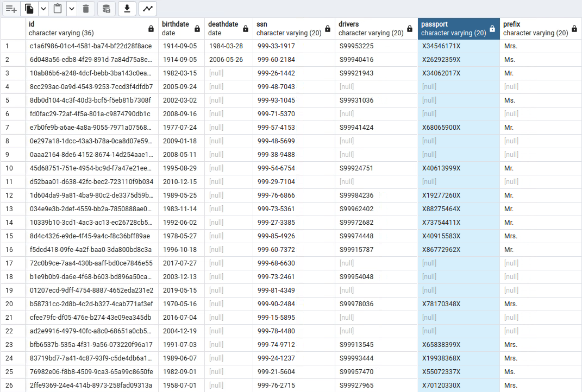Click the Save data changes icon

(107, 9)
